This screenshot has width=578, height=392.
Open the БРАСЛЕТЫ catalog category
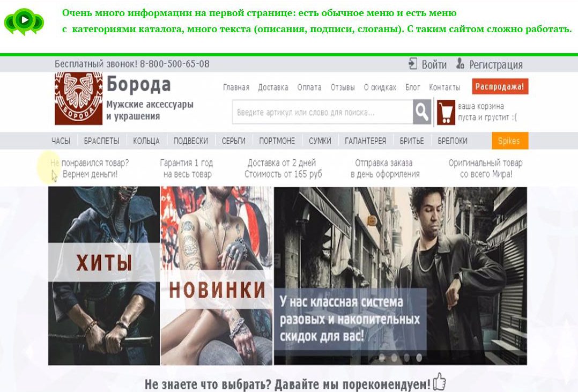[101, 141]
